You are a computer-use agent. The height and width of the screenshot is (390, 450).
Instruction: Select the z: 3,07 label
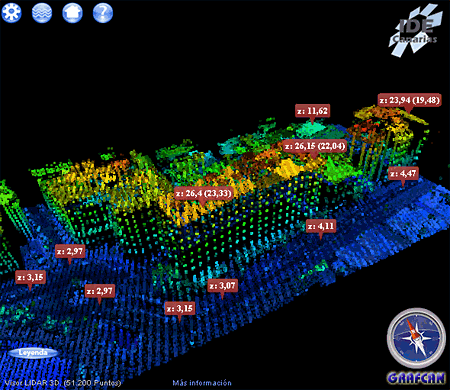pyautogui.click(x=222, y=286)
